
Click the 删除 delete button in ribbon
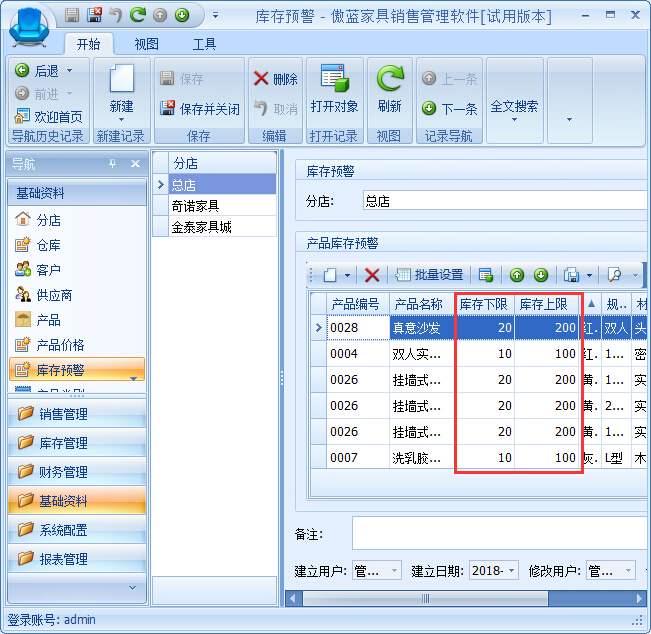coord(275,79)
